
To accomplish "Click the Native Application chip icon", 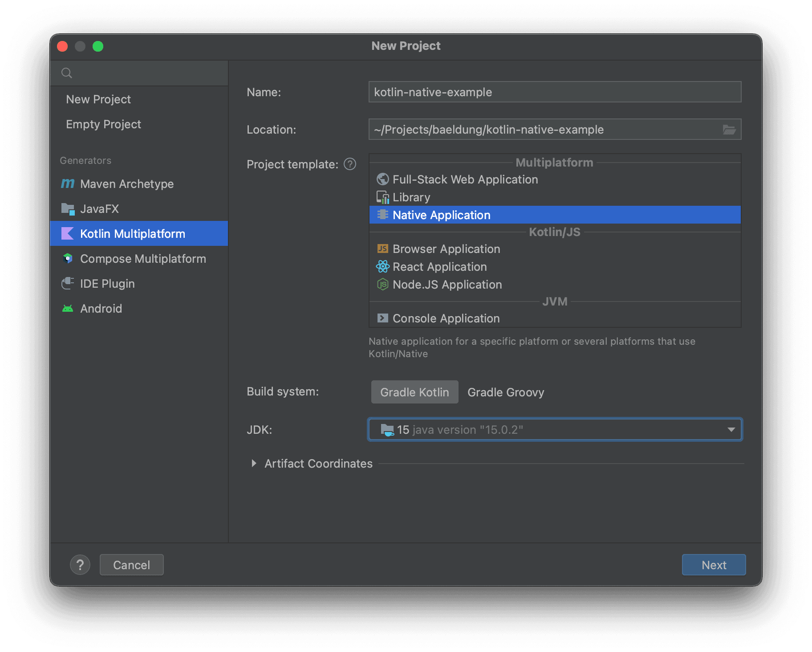I will pos(382,215).
